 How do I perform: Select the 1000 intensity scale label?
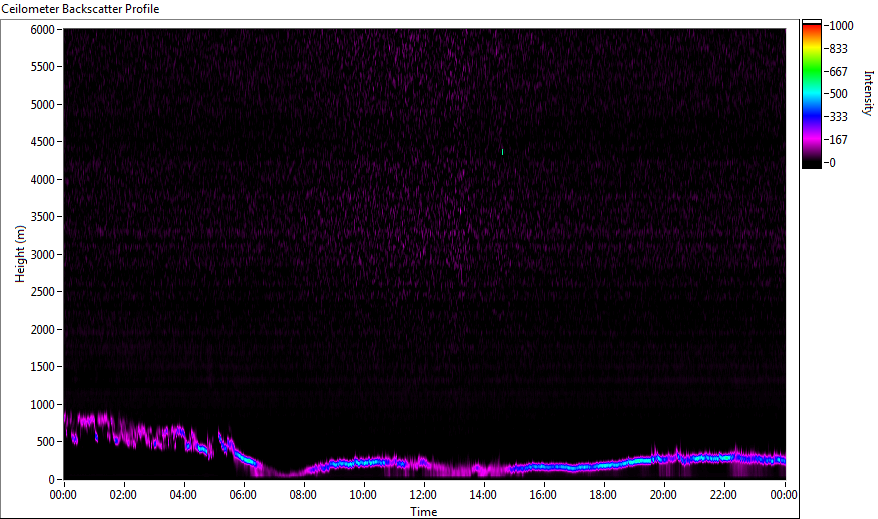841,26
